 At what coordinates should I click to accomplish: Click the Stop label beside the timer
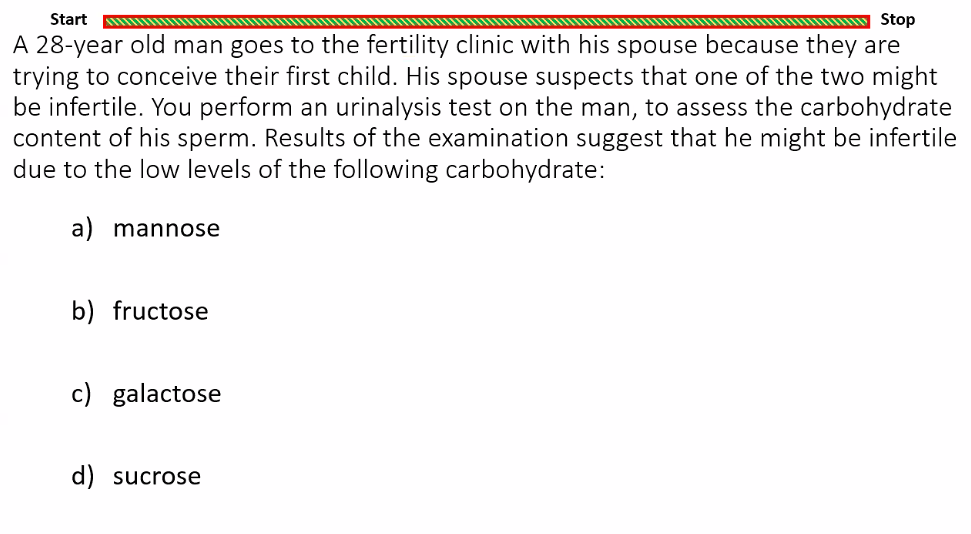point(897,20)
